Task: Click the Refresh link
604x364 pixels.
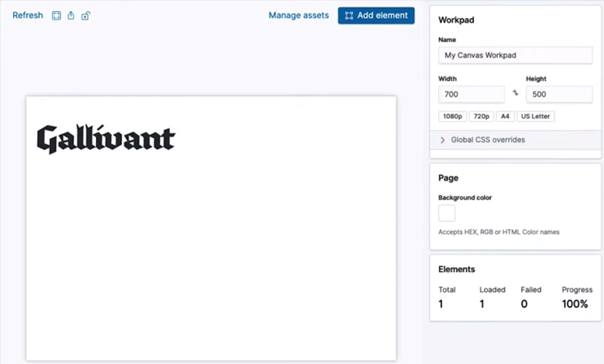Action: point(27,15)
